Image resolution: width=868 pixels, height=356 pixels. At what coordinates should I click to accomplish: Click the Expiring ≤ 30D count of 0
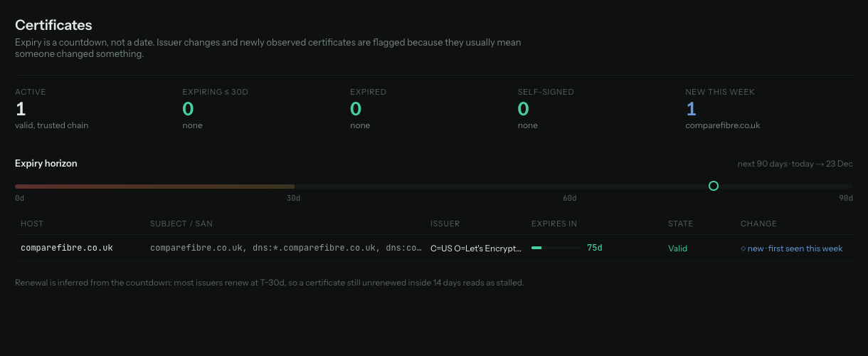pyautogui.click(x=189, y=109)
